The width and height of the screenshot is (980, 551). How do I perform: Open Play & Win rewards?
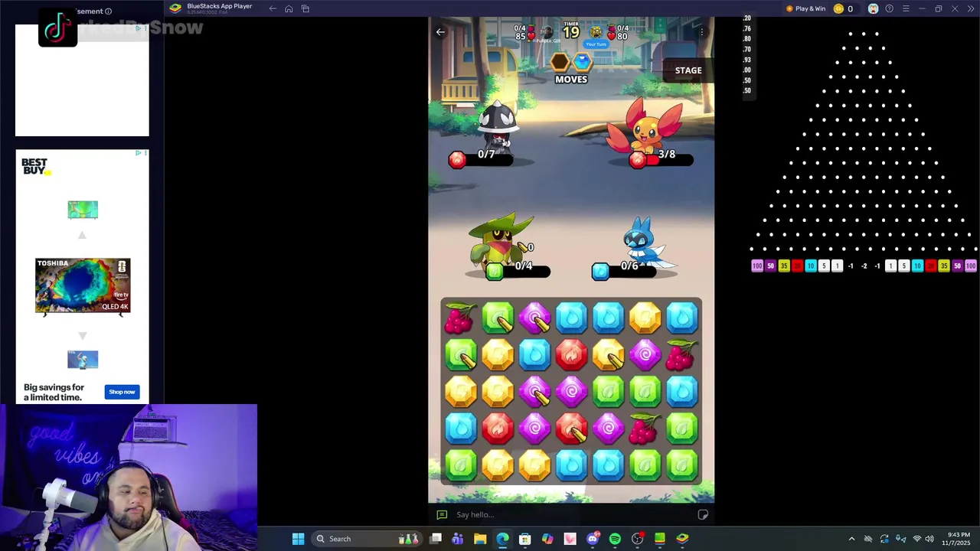[805, 8]
